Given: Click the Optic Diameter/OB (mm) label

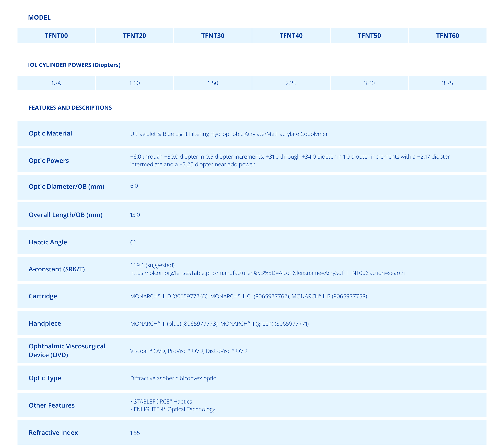Looking at the screenshot, I should (66, 186).
